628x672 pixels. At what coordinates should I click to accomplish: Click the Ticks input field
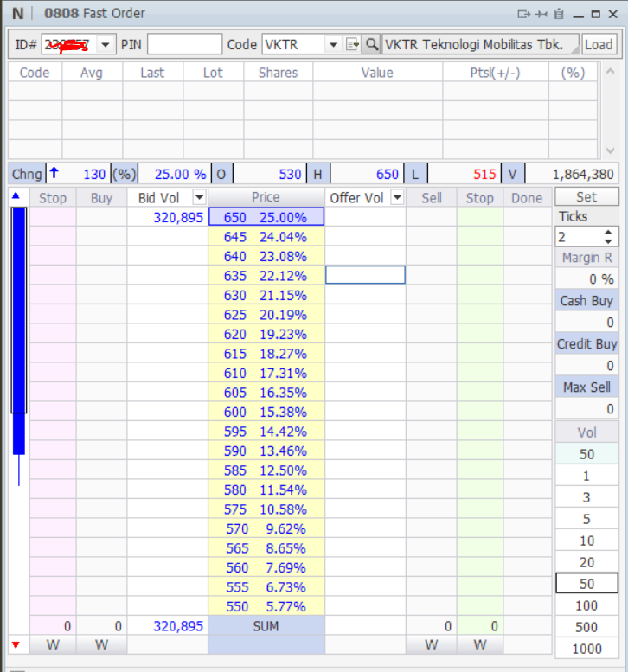tap(580, 237)
